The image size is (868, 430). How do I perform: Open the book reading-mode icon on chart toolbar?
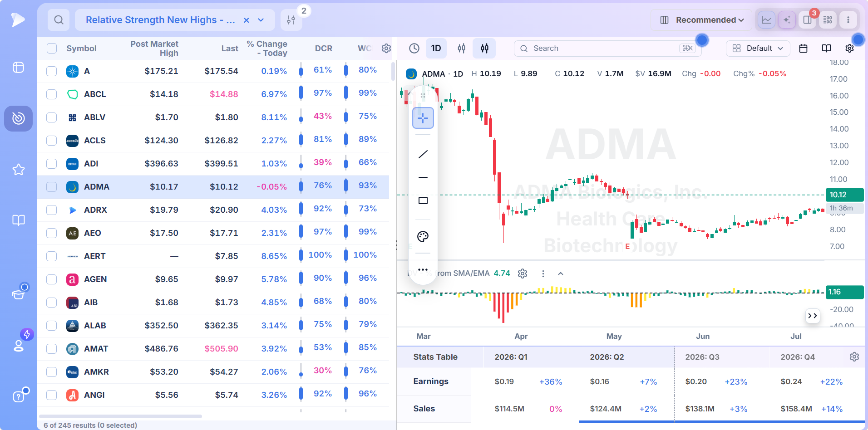(826, 48)
